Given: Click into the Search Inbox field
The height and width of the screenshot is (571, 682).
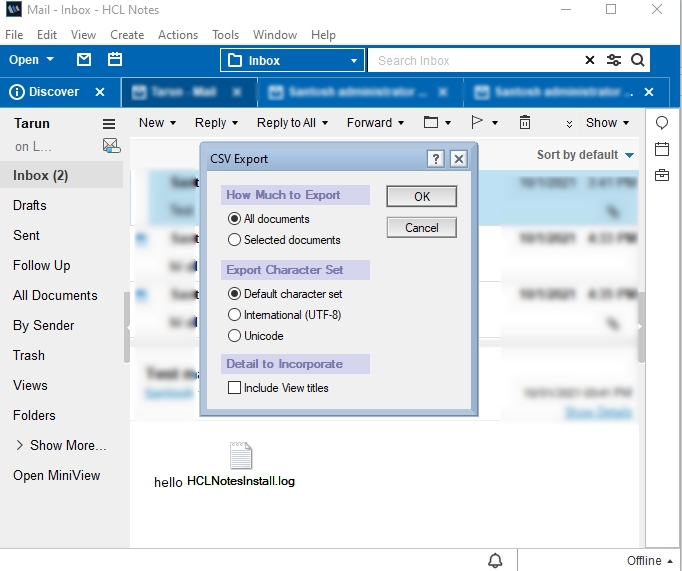Looking at the screenshot, I should click(475, 61).
